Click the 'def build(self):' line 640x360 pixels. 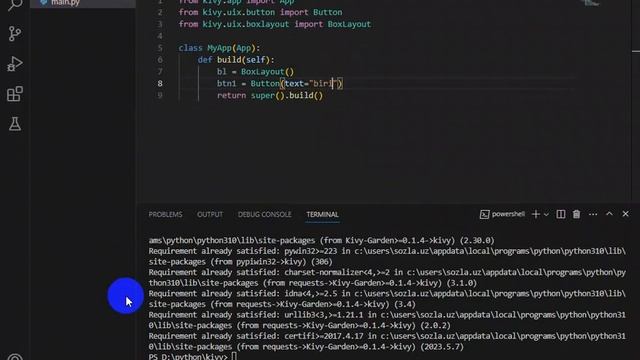point(236,60)
